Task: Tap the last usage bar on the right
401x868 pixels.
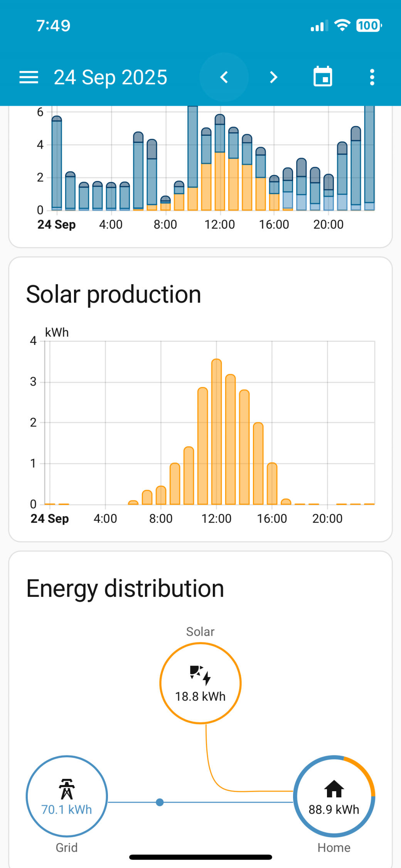Action: (369, 158)
